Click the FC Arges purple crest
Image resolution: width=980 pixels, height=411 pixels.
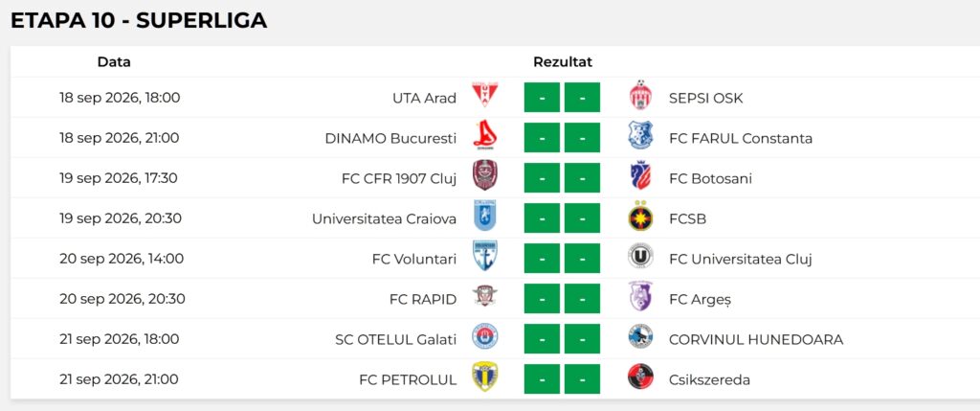[640, 297]
